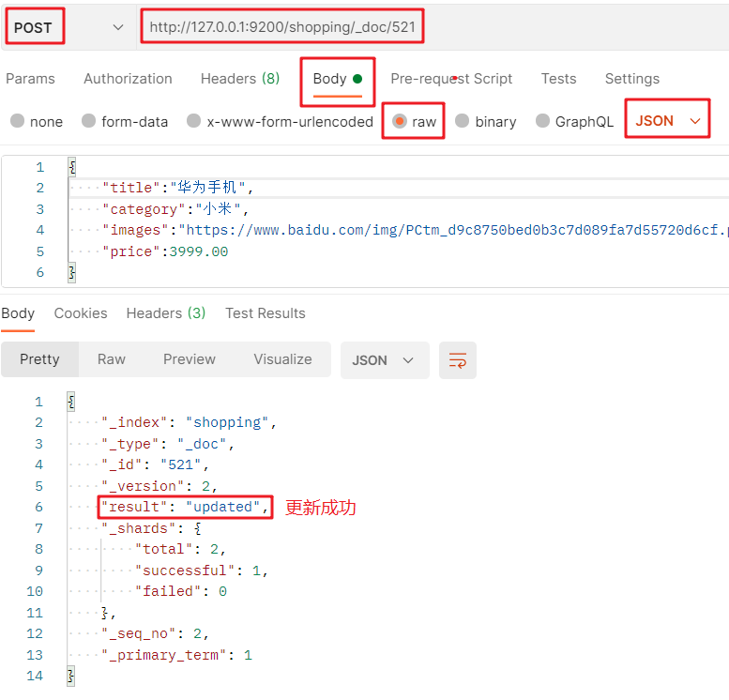This screenshot has width=729, height=700.
Task: Click the "_type": "_doc" response line
Action: coord(168,444)
